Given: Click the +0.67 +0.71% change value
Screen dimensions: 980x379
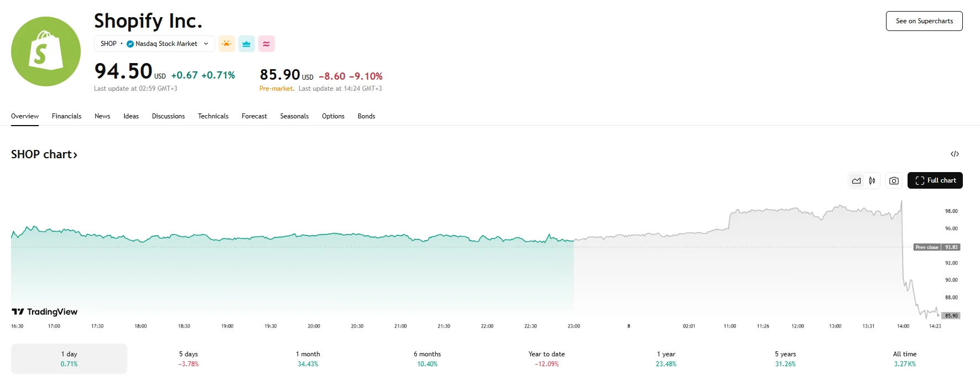Looking at the screenshot, I should tap(203, 75).
